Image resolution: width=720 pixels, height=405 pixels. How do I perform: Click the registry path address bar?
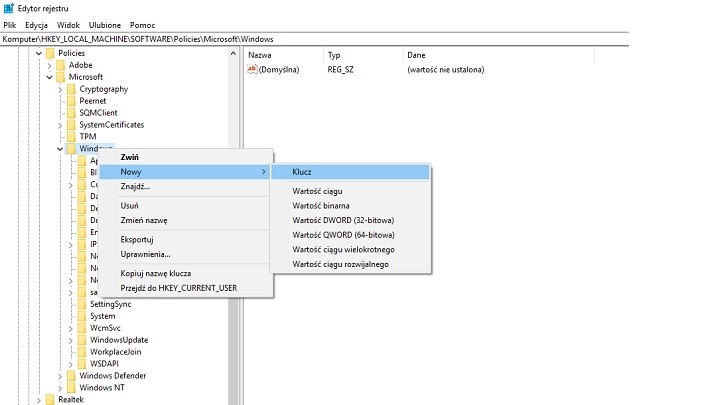point(315,39)
